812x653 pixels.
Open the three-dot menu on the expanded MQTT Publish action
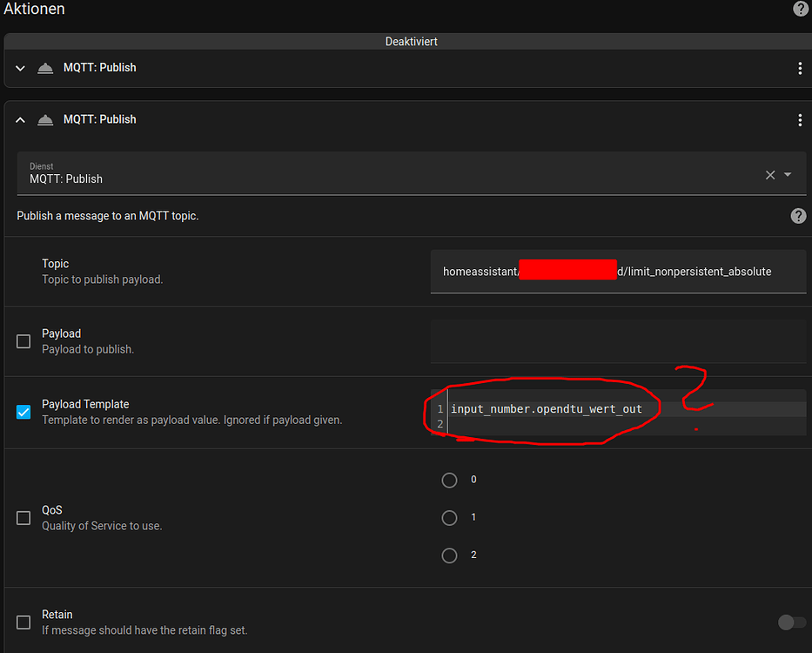click(x=800, y=119)
